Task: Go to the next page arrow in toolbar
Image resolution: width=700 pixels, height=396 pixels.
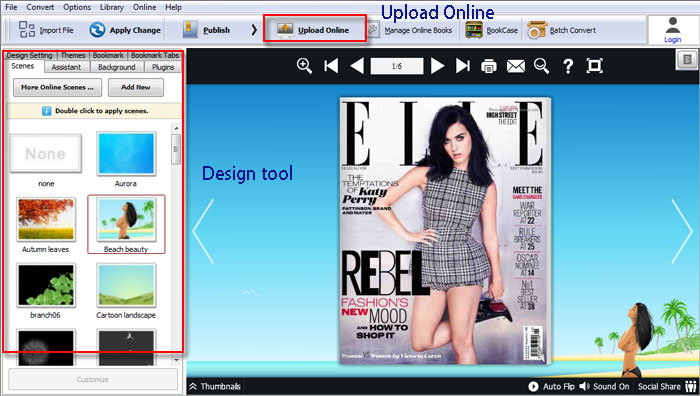Action: click(438, 66)
